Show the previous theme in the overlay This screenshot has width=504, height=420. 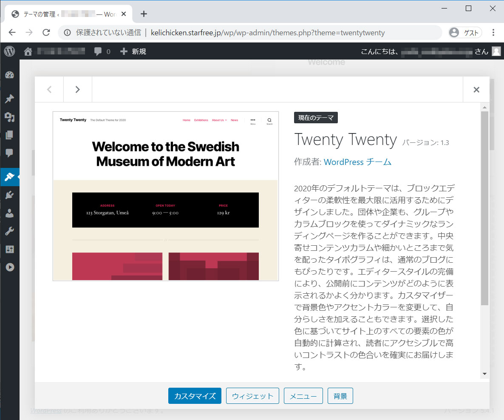pos(49,89)
